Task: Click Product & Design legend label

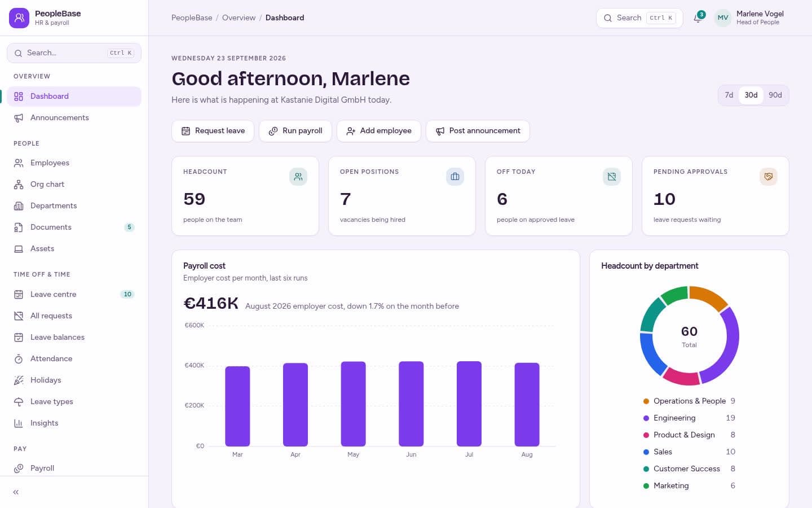Action: (x=684, y=435)
